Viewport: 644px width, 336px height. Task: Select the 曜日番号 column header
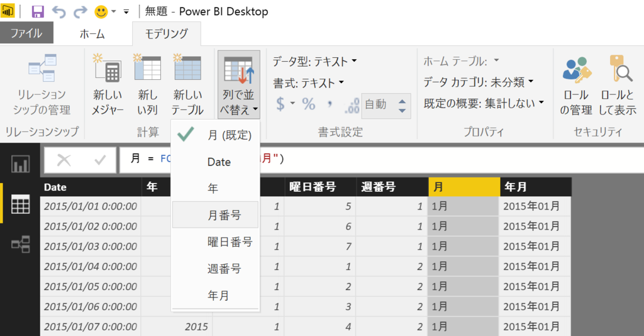tap(320, 187)
